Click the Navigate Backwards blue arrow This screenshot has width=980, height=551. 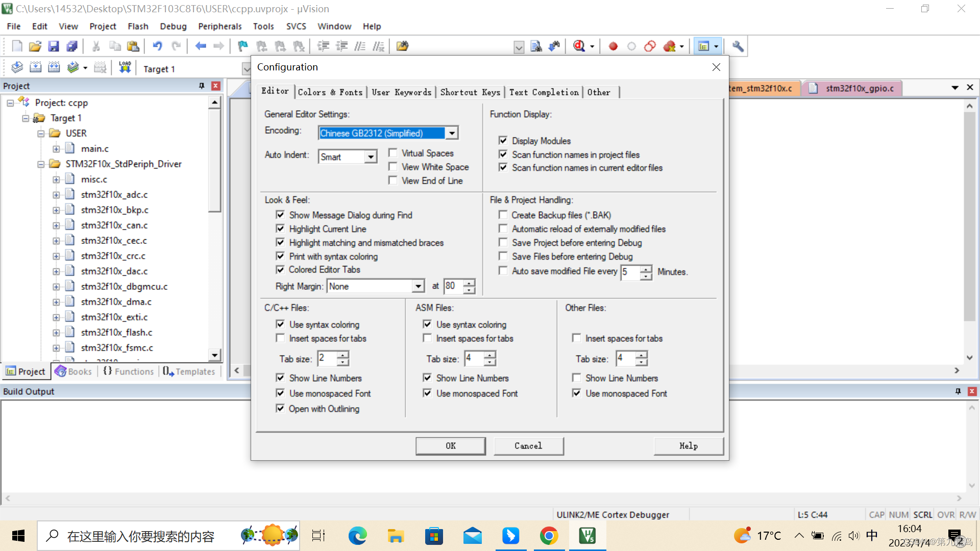200,46
